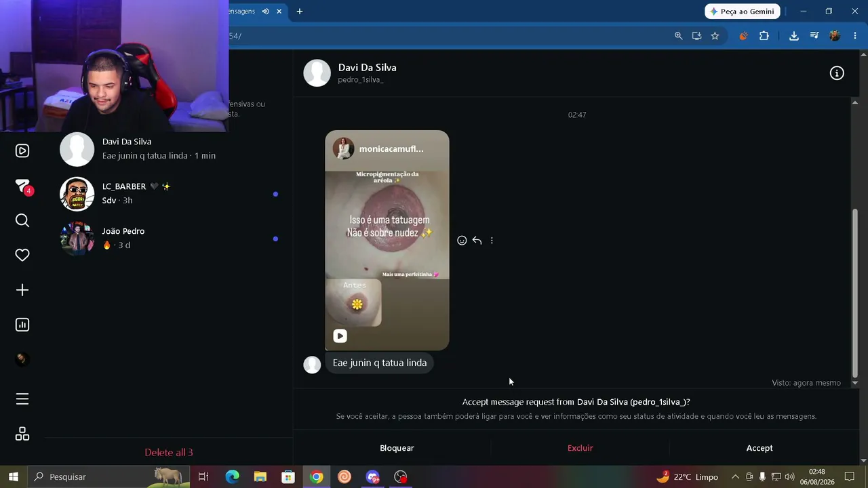The image size is (868, 488).
Task: Mute the tab audio speaker icon
Action: click(x=265, y=12)
